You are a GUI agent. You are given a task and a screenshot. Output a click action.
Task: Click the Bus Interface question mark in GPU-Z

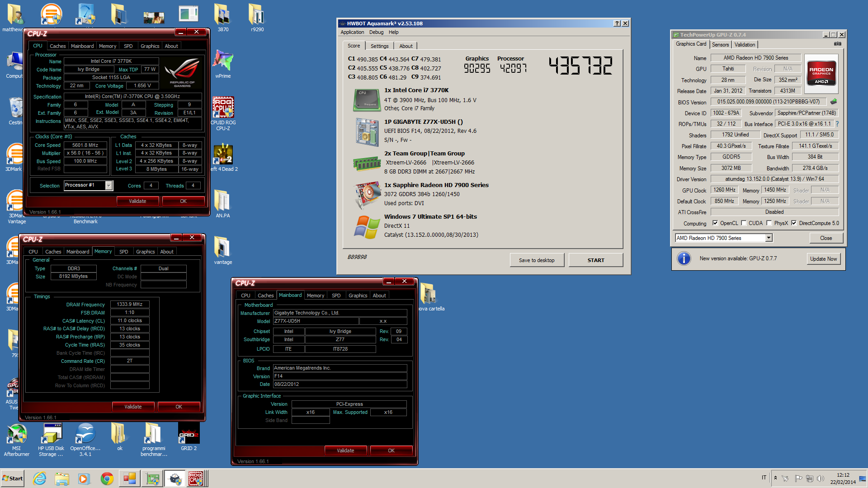837,124
